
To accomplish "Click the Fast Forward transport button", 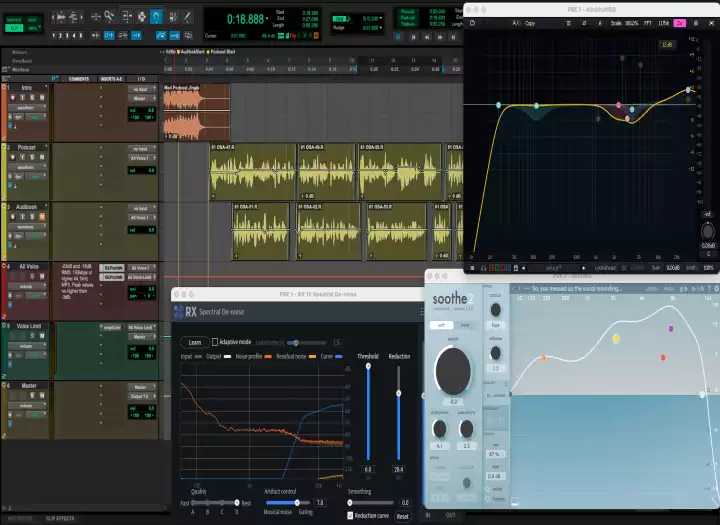I will [440, 37].
